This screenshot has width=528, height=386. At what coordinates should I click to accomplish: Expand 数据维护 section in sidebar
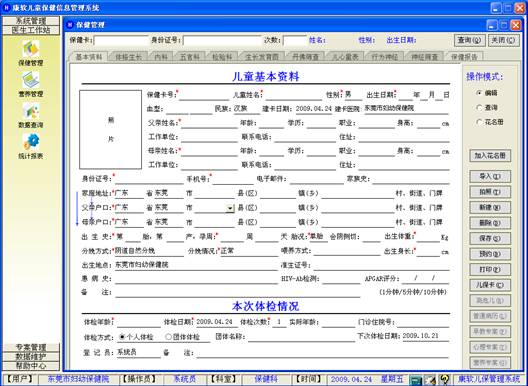pyautogui.click(x=31, y=356)
